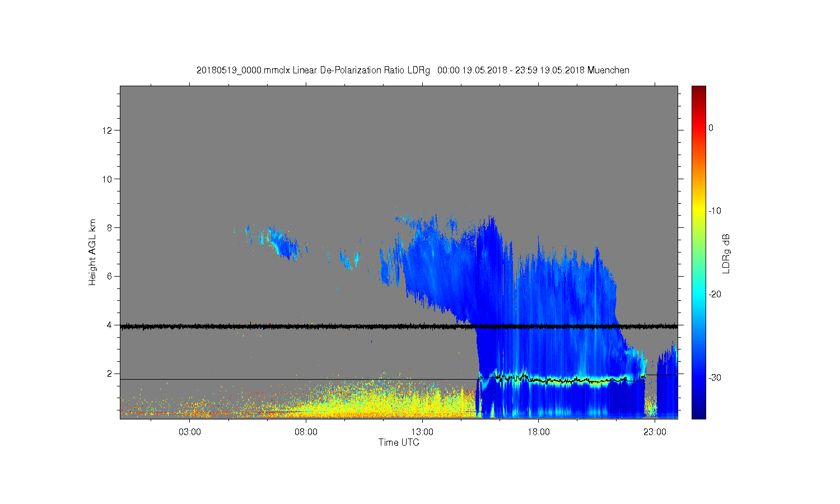Click the 'LDRg dB' colorbar label
This screenshot has width=840, height=504.
pos(726,253)
